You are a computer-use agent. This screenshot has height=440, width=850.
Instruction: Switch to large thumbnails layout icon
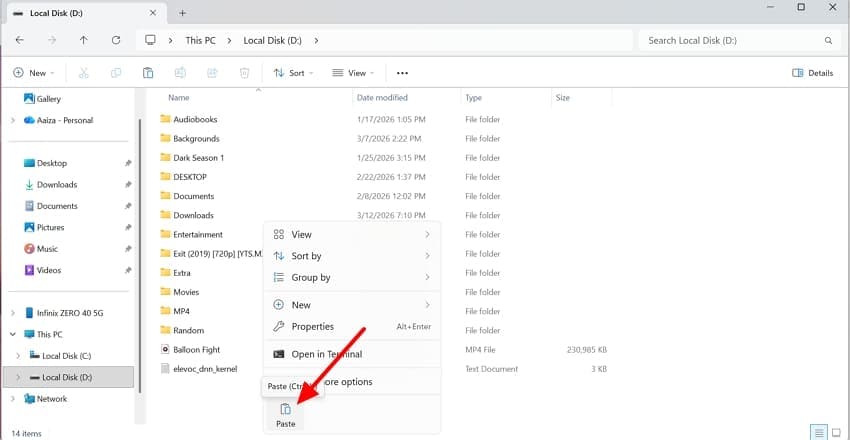tap(835, 432)
